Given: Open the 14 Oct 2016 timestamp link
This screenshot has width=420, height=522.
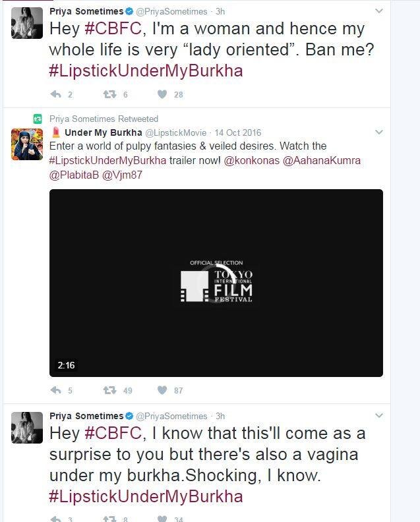Looking at the screenshot, I should 238,133.
